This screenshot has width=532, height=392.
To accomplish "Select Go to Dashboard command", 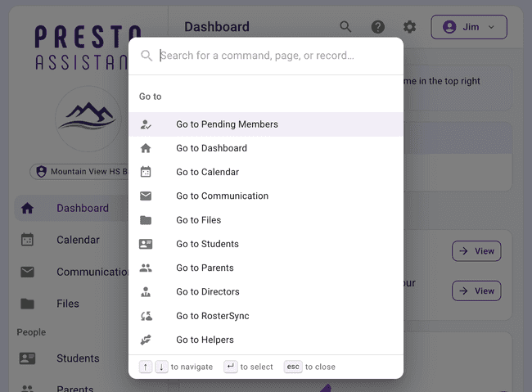I will click(x=266, y=148).
